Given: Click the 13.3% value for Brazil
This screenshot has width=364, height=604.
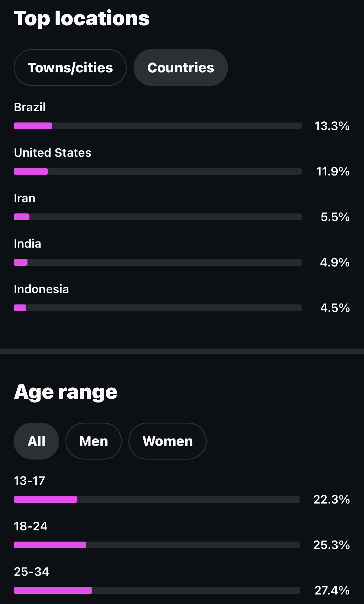Looking at the screenshot, I should (332, 126).
